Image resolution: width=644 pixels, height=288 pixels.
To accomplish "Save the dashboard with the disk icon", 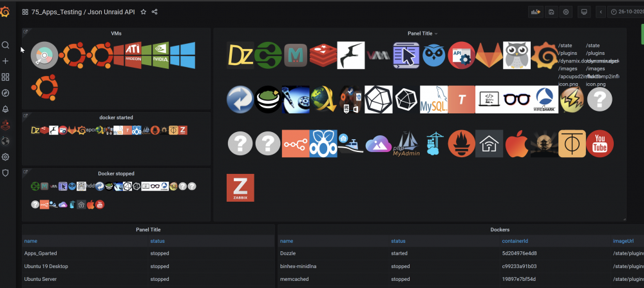I will (551, 12).
